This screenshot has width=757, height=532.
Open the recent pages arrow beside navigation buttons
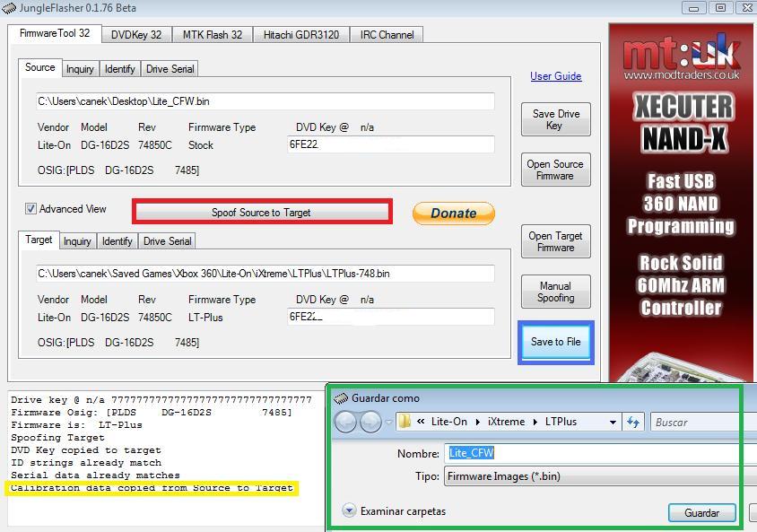[387, 422]
